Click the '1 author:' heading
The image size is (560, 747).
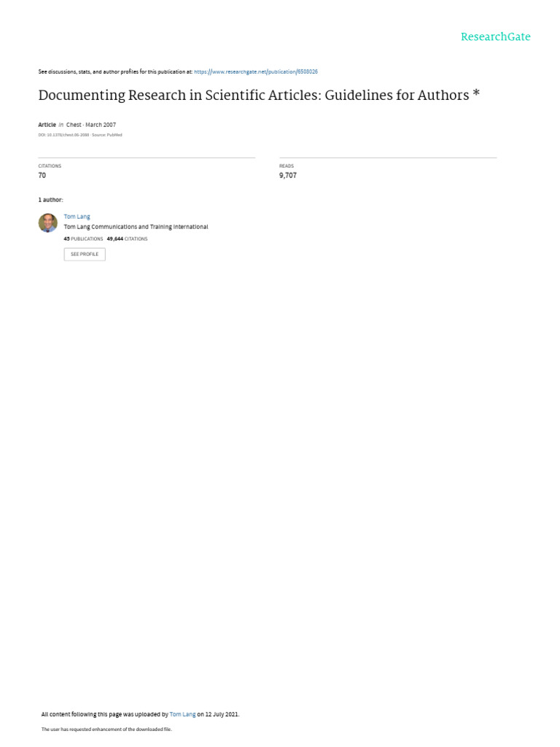[x=50, y=200]
